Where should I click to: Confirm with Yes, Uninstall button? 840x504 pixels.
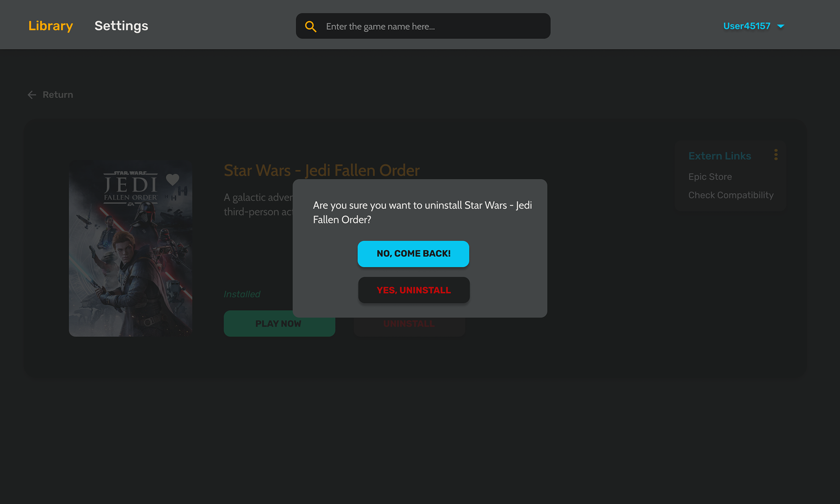tap(414, 290)
